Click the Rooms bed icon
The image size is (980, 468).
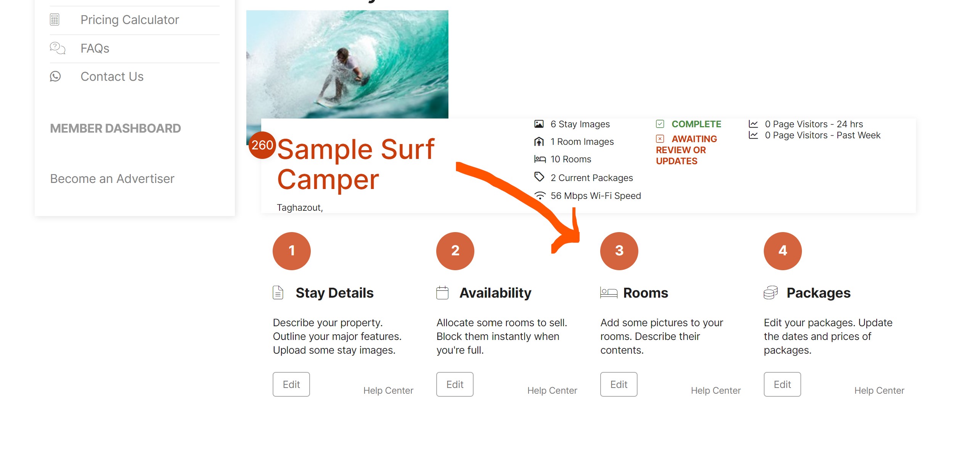[x=609, y=293]
